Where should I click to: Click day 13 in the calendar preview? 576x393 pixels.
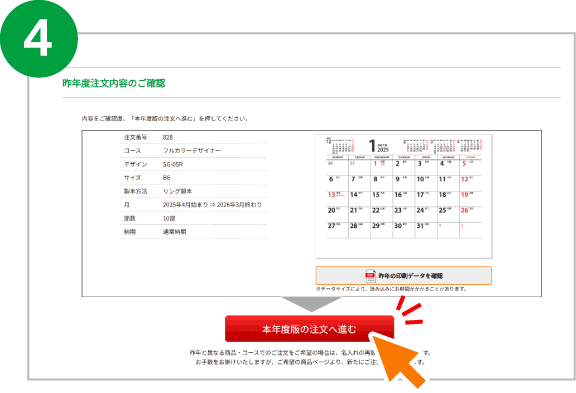331,195
